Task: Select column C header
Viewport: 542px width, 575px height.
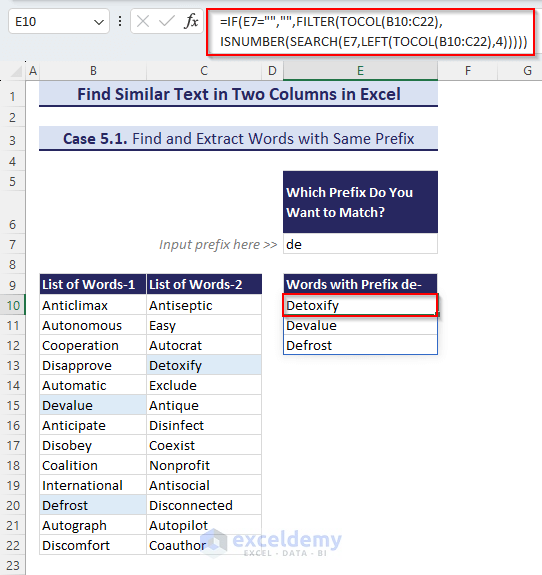Action: 204,70
